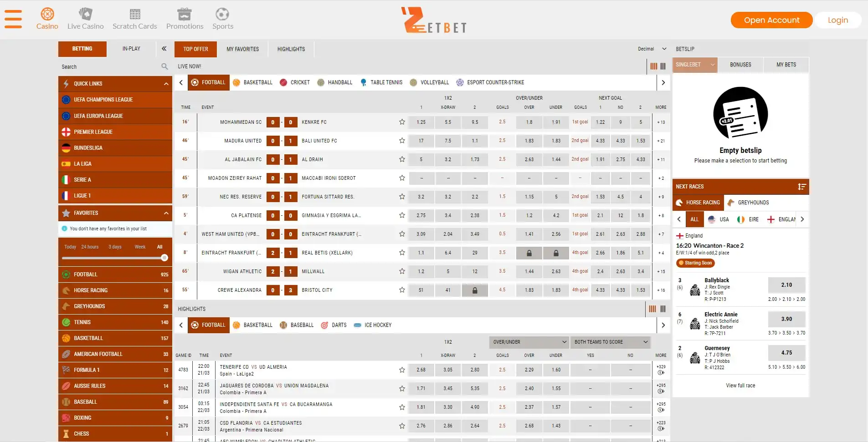Click View full race link
The height and width of the screenshot is (442, 868).
(x=740, y=386)
